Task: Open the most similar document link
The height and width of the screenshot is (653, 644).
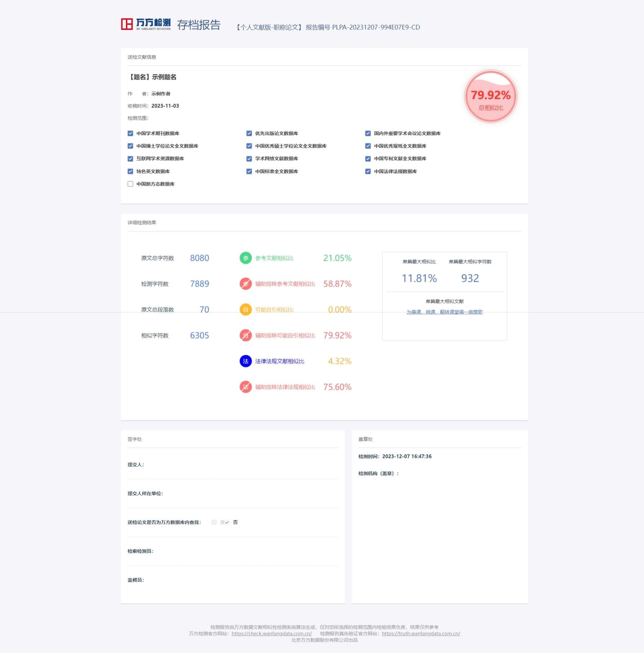Action: [444, 312]
